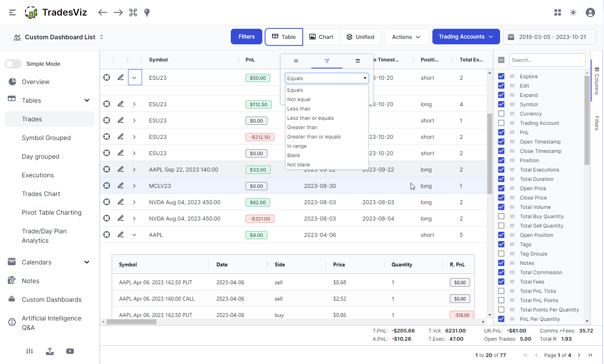The height and width of the screenshot is (364, 604).
Task: Open the Actions dropdown
Action: 406,37
